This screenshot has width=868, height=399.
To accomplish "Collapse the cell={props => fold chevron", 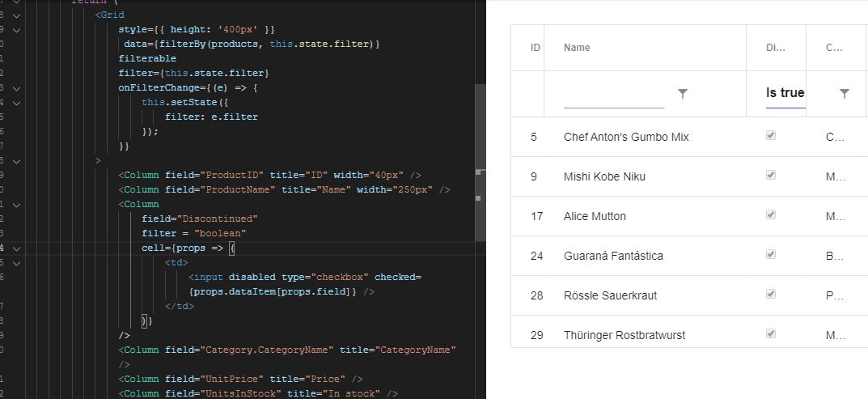I will 17,248.
